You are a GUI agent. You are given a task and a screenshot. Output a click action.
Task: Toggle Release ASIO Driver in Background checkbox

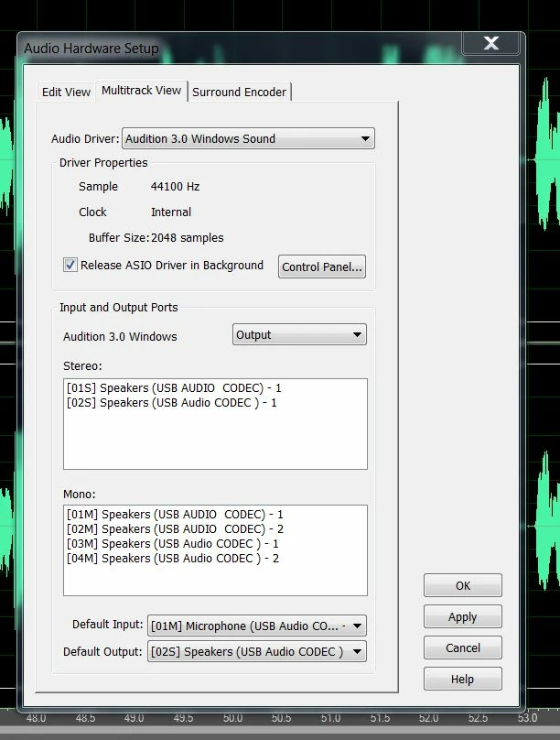pyautogui.click(x=70, y=265)
